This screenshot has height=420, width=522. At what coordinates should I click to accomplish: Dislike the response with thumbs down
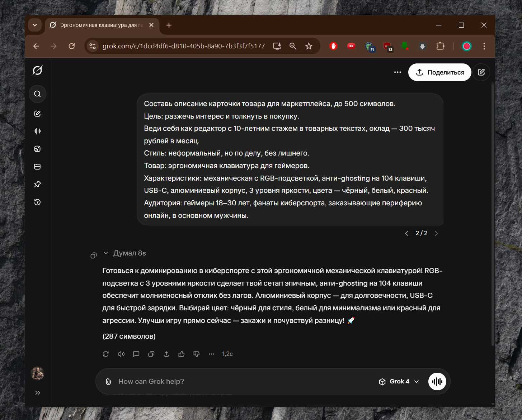(197, 354)
